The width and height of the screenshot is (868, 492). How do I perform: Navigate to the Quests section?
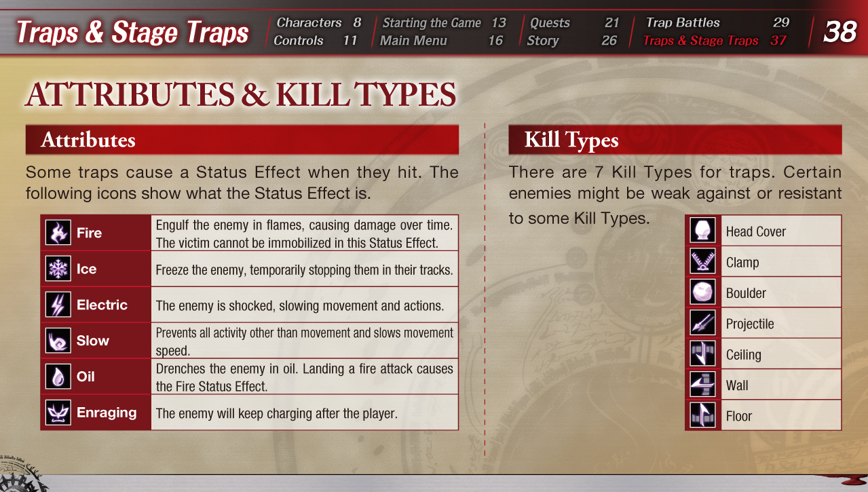(574, 22)
